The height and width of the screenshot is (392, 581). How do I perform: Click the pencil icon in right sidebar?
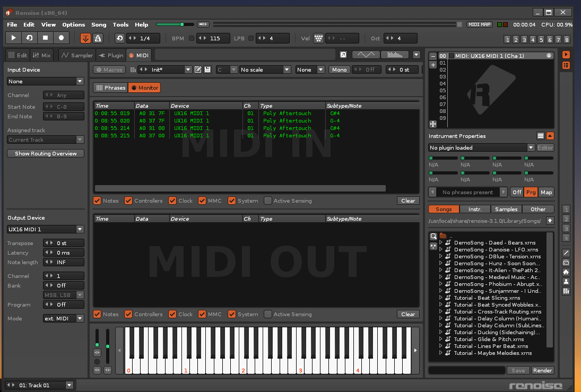(566, 253)
